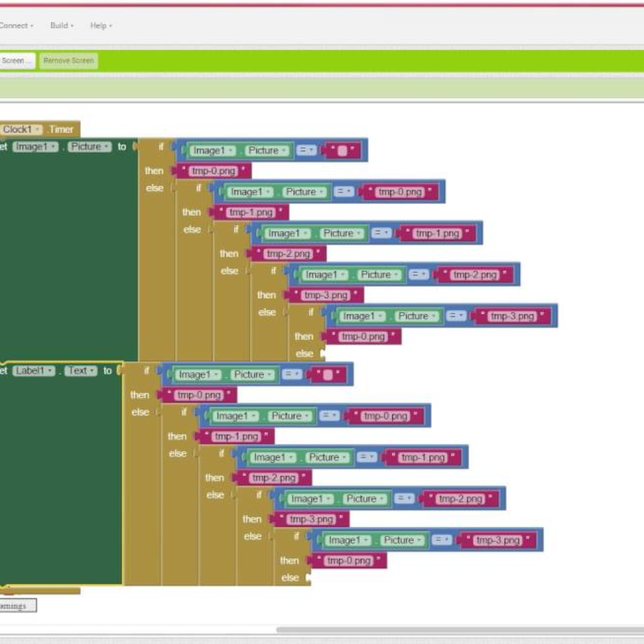Open the Connect menu
The width and height of the screenshot is (644, 644).
tap(17, 26)
